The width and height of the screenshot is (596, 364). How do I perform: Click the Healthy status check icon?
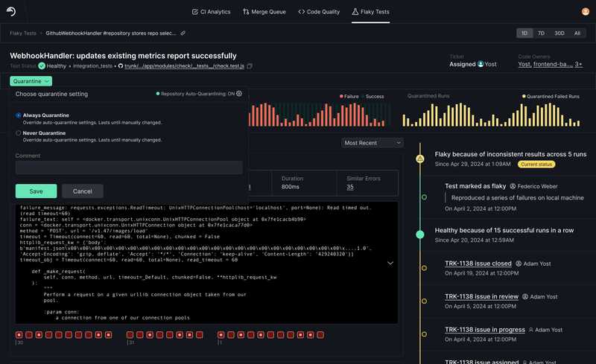[x=42, y=66]
